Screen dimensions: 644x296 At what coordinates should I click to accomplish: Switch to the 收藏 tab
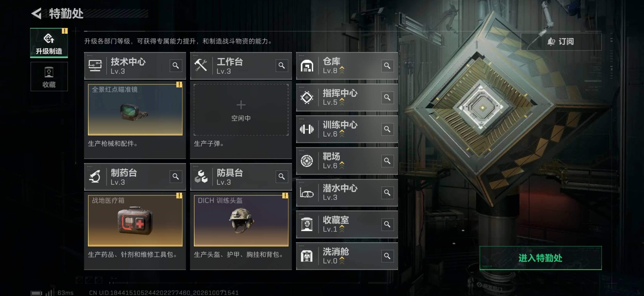[49, 77]
